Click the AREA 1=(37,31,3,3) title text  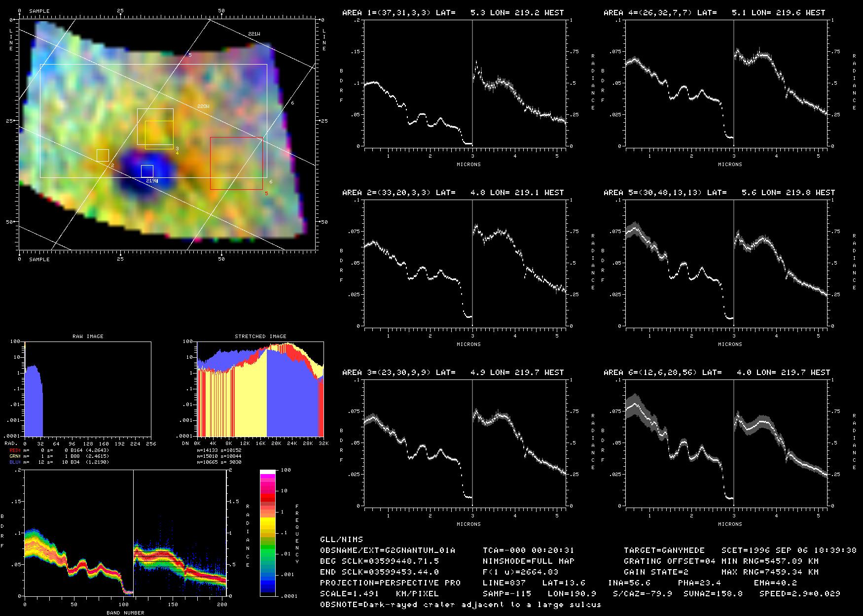[x=387, y=13]
